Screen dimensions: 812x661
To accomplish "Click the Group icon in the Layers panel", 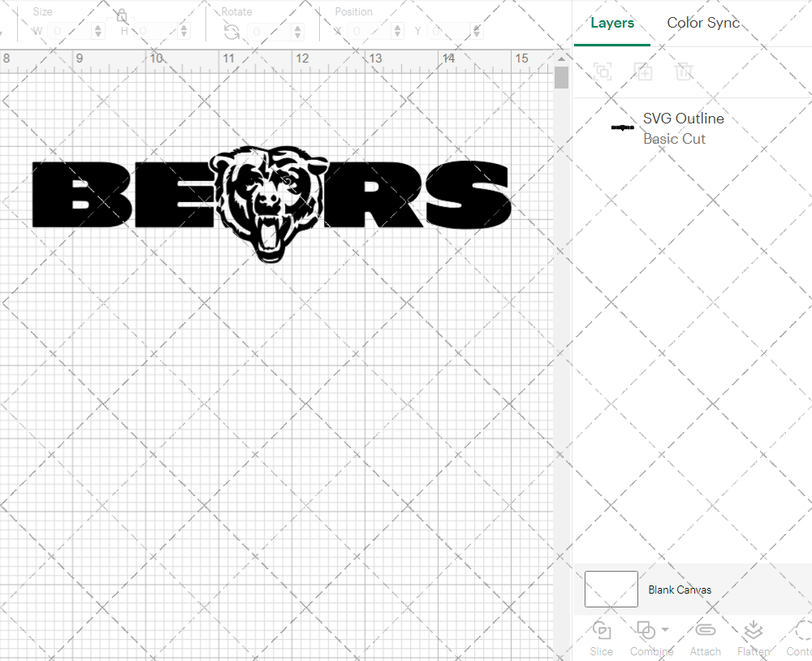I will [603, 71].
